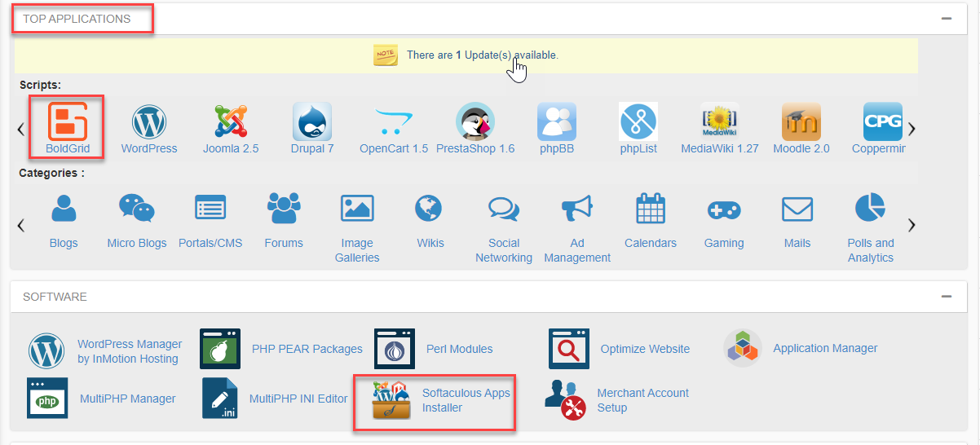
Task: Choose the phpList icon
Action: click(638, 121)
